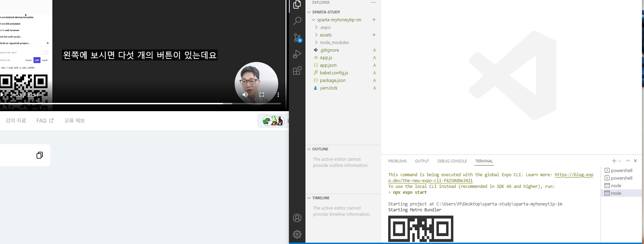Switch to the PROBLEMS tab
This screenshot has height=244, width=644.
[x=397, y=161]
